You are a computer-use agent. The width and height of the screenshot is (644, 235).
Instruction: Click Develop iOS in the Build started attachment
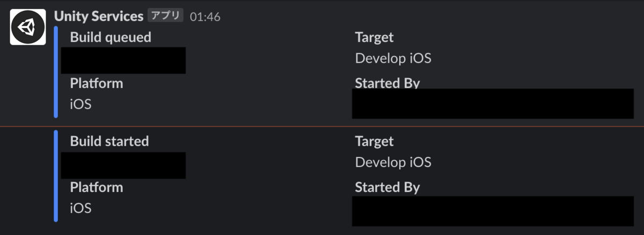[x=393, y=162]
